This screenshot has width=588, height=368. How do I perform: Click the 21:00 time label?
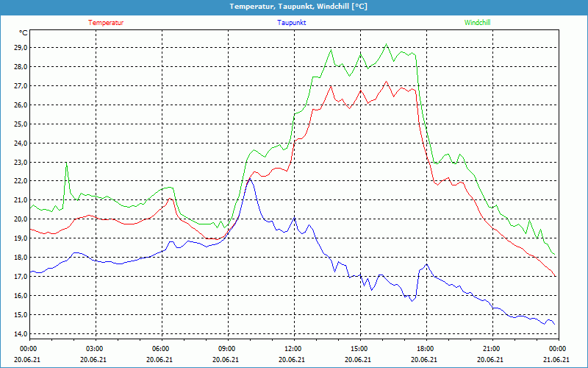[x=492, y=349]
